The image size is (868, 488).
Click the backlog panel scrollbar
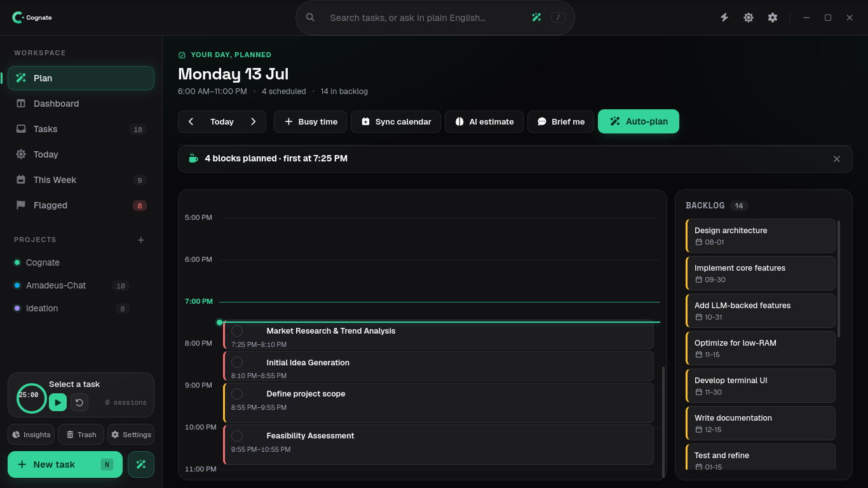839,279
